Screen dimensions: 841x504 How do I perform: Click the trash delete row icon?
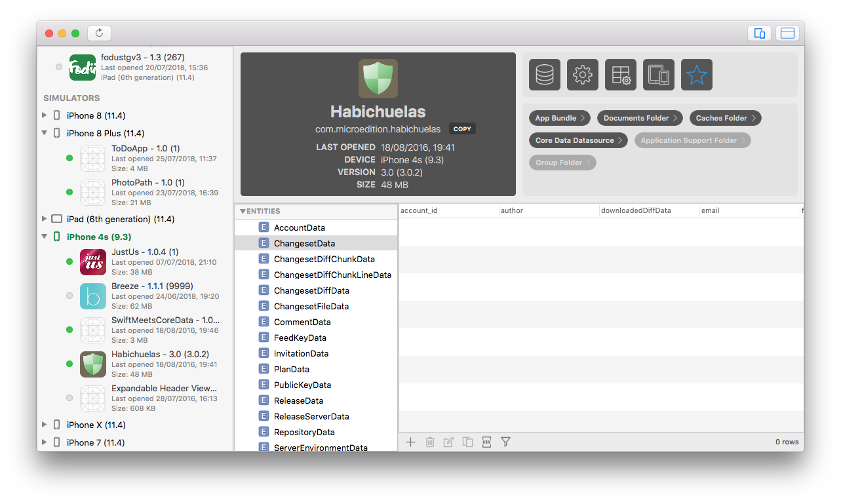coord(430,442)
